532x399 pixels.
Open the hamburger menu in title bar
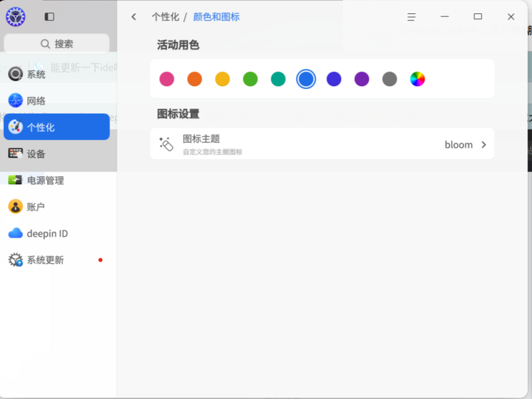(x=411, y=17)
